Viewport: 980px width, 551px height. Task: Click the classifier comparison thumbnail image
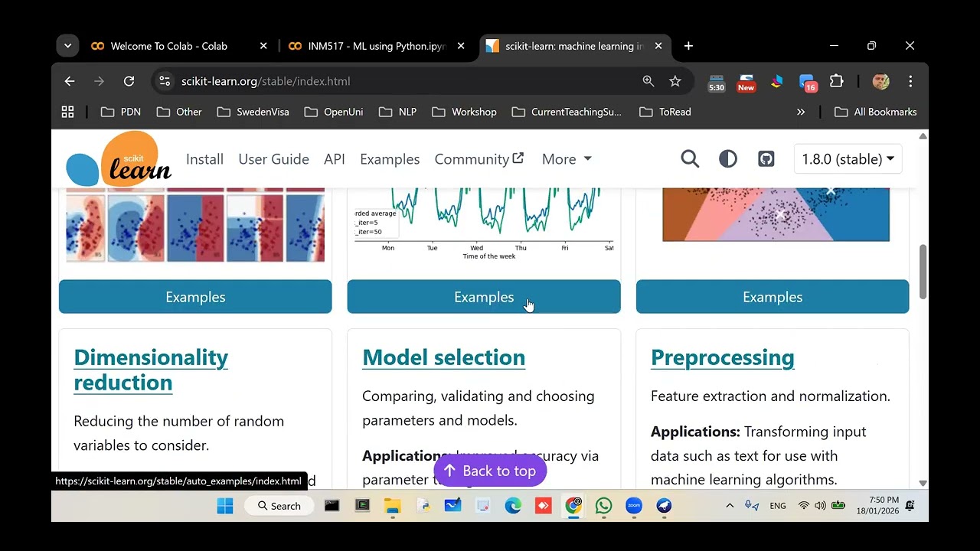pyautogui.click(x=195, y=225)
